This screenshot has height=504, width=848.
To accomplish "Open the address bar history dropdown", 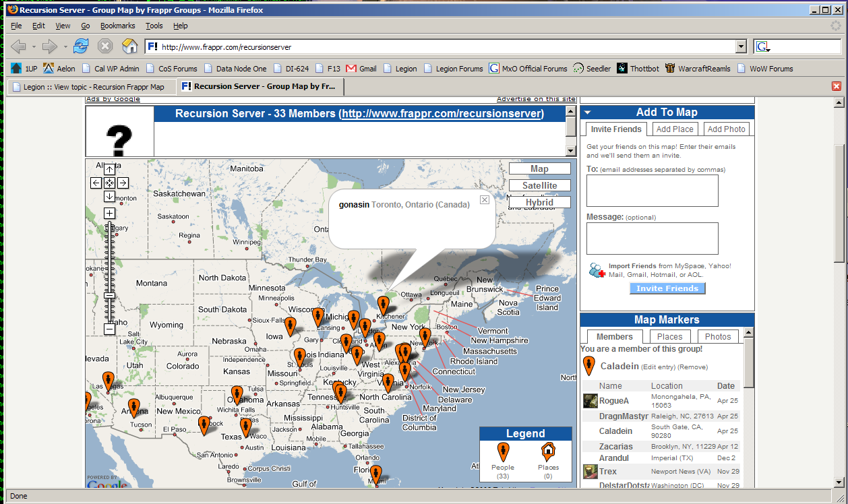I will [x=741, y=46].
